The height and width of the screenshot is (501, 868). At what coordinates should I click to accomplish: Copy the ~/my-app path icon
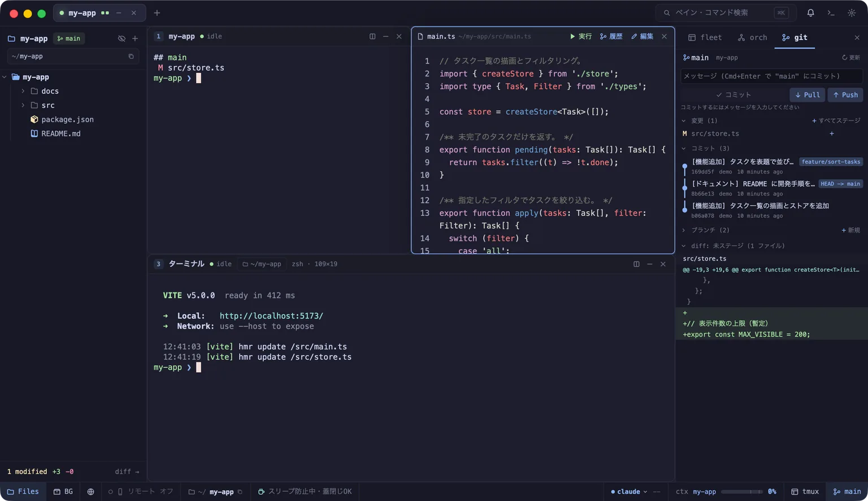131,56
